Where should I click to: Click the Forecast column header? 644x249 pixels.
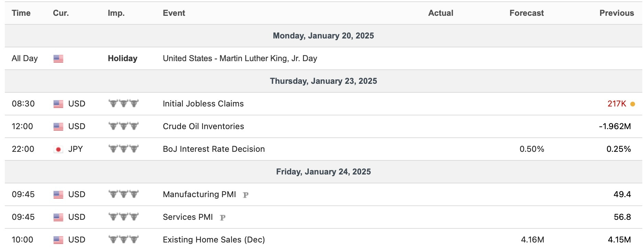click(527, 13)
